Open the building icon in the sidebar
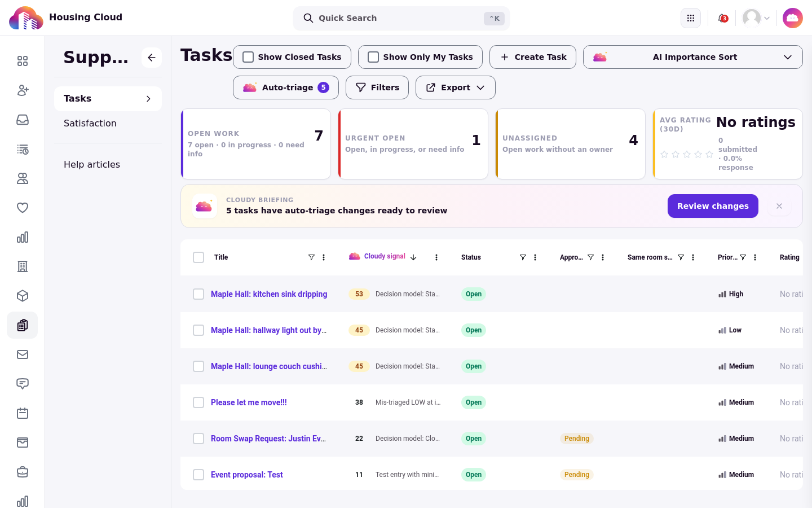 point(23,266)
